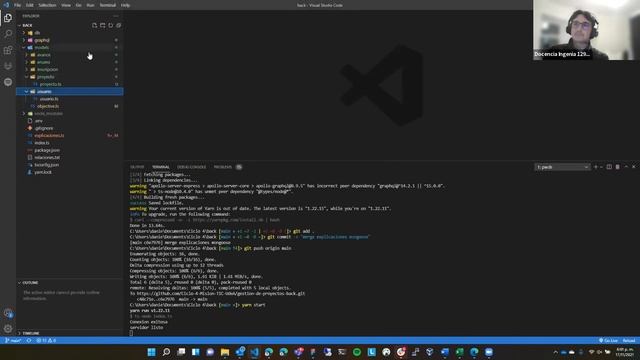640x360 pixels.
Task: Open the Search view in activity bar
Action: pyautogui.click(x=8, y=33)
